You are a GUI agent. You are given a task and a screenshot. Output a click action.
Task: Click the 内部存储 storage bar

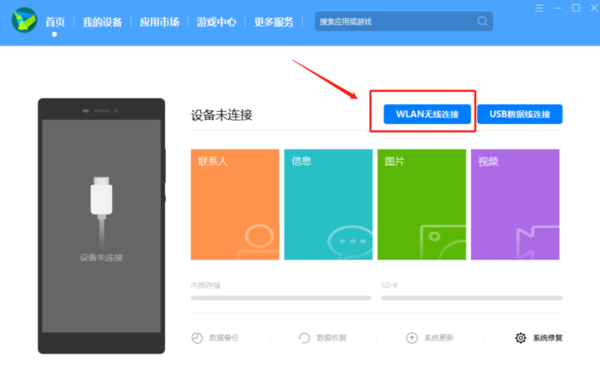pos(281,298)
